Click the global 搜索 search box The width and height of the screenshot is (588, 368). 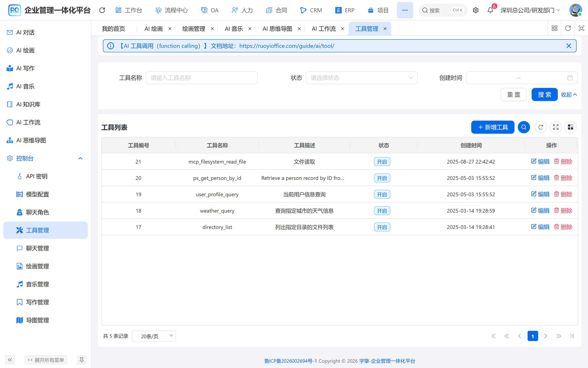coord(443,10)
